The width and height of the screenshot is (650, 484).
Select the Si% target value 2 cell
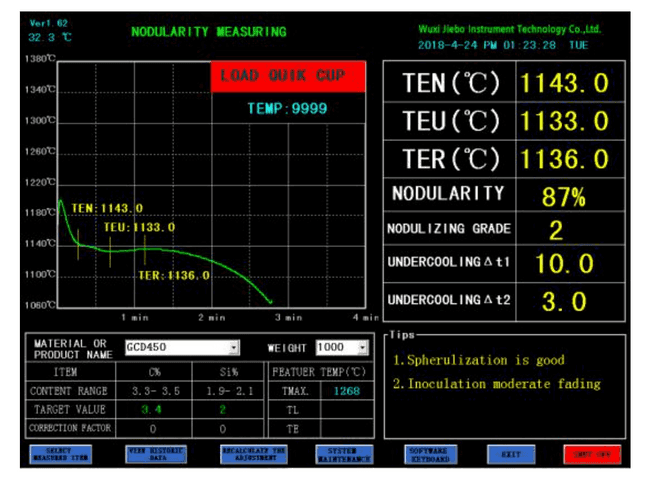pos(224,409)
